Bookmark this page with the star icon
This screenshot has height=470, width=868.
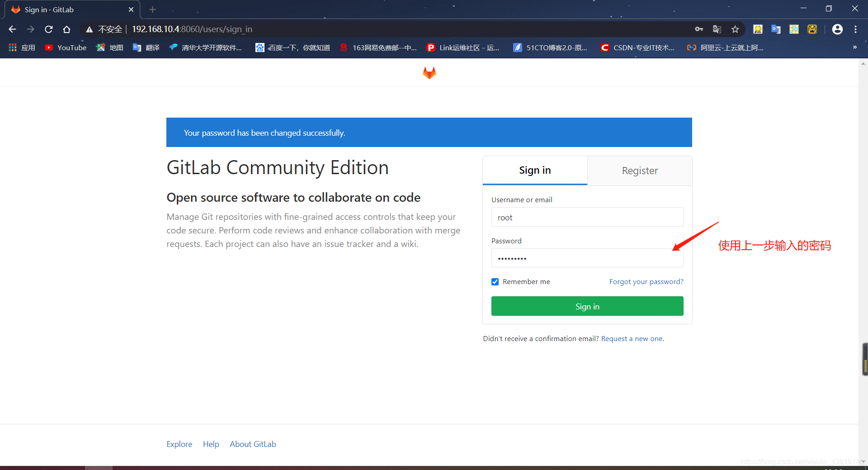click(x=735, y=29)
